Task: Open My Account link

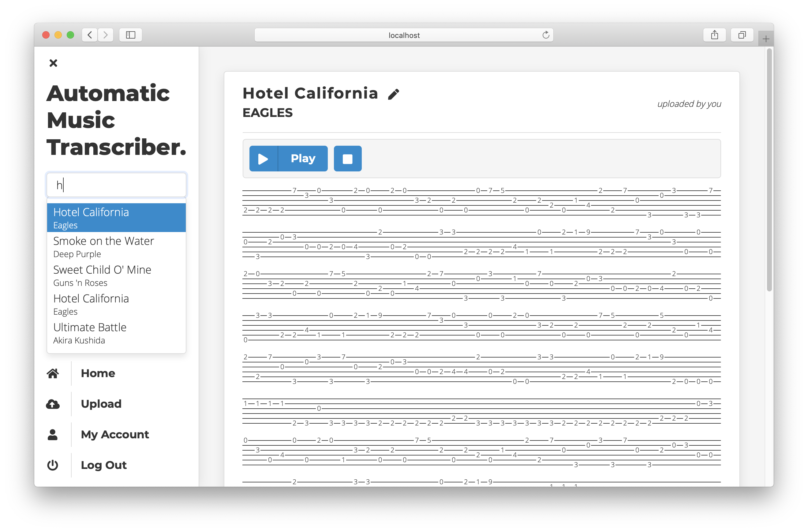Action: click(x=115, y=435)
